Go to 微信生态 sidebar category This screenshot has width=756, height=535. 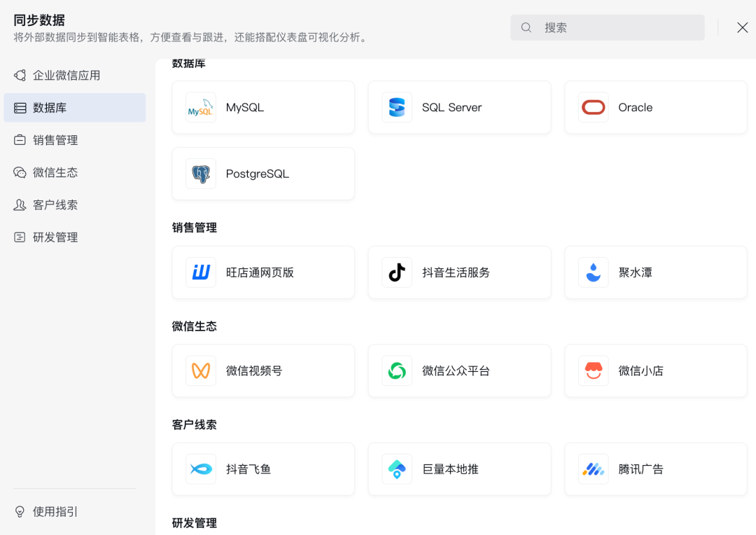75,172
